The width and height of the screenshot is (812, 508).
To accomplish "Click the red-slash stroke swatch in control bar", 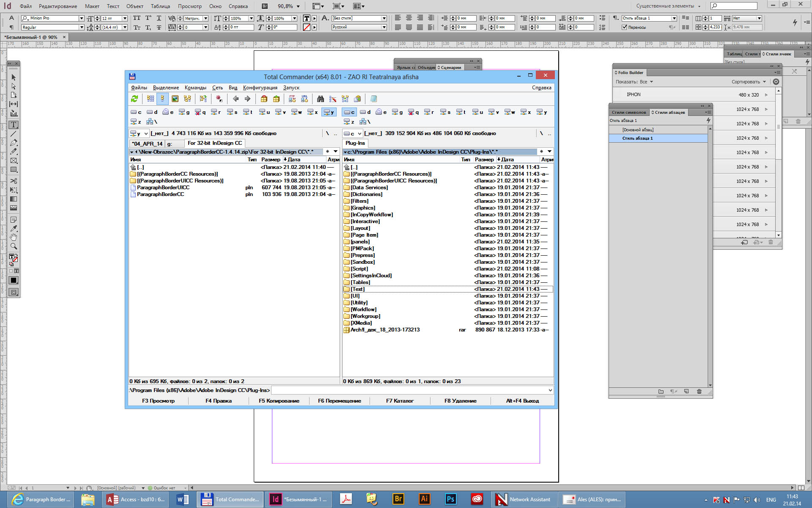I will (307, 27).
